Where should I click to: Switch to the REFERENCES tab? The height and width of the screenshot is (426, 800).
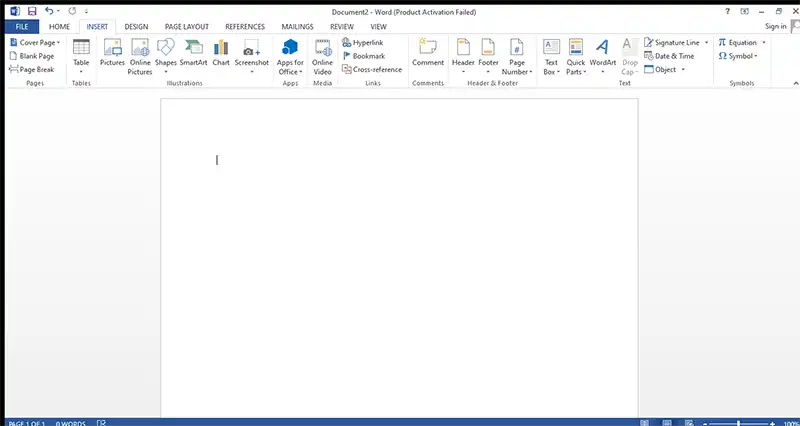pyautogui.click(x=245, y=27)
